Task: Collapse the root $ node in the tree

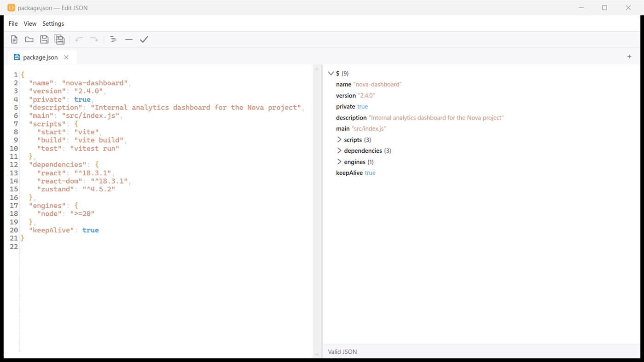Action: 331,73
